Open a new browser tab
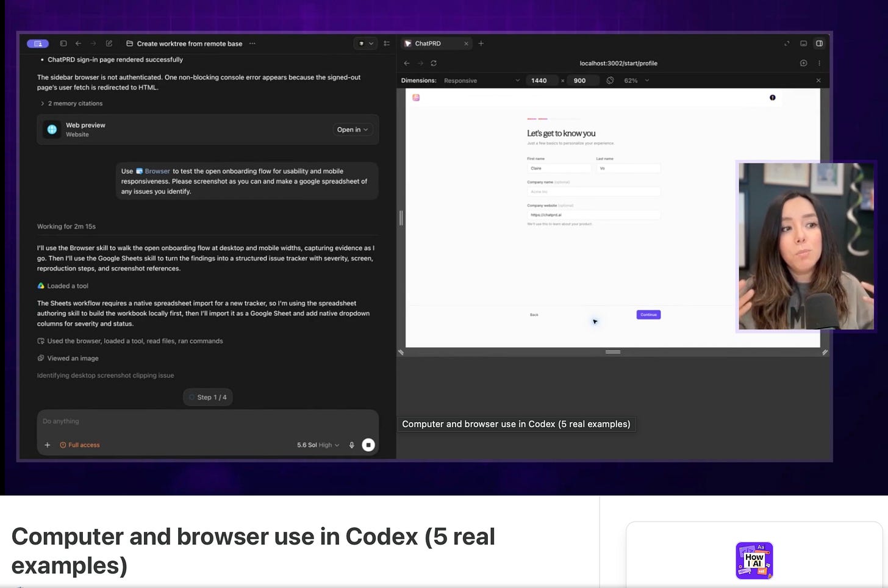This screenshot has height=588, width=888. (481, 43)
